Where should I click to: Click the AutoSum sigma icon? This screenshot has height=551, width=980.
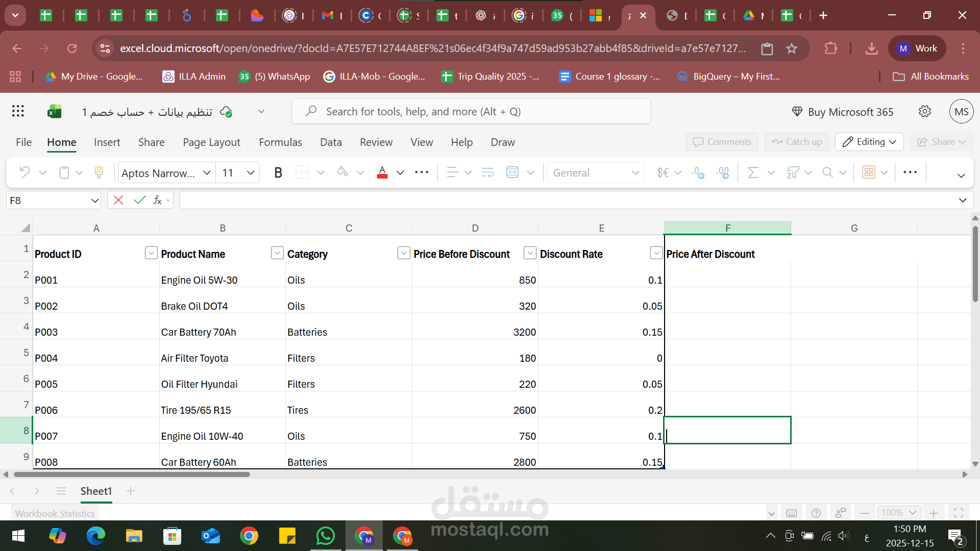(x=753, y=173)
